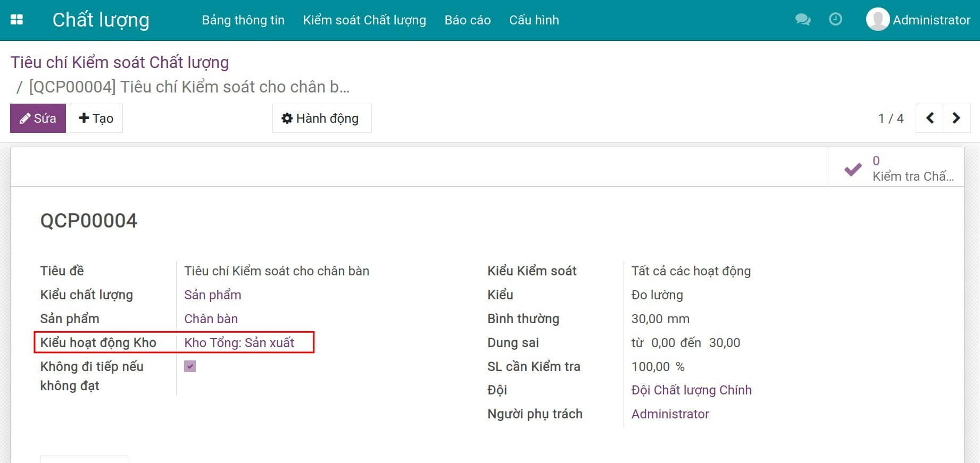980x463 pixels.
Task: Open the Bảng thông tin menu
Action: (x=243, y=20)
